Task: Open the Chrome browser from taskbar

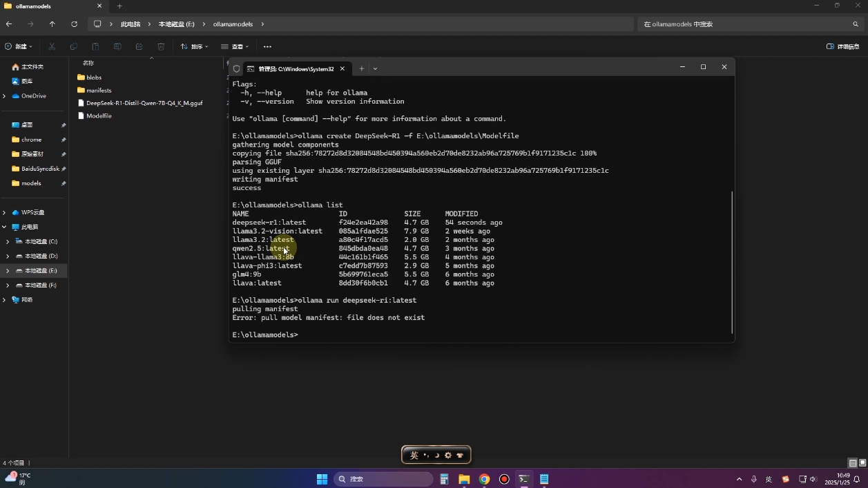Action: (x=483, y=478)
